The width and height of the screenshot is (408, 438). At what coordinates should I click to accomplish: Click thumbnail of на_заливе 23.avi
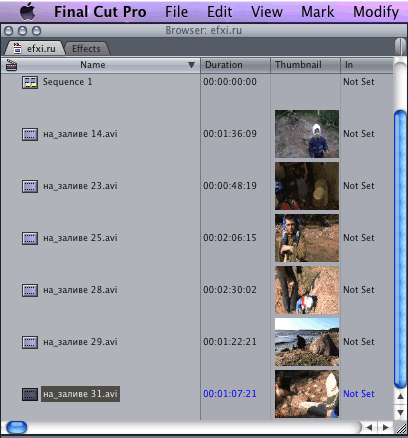(307, 186)
